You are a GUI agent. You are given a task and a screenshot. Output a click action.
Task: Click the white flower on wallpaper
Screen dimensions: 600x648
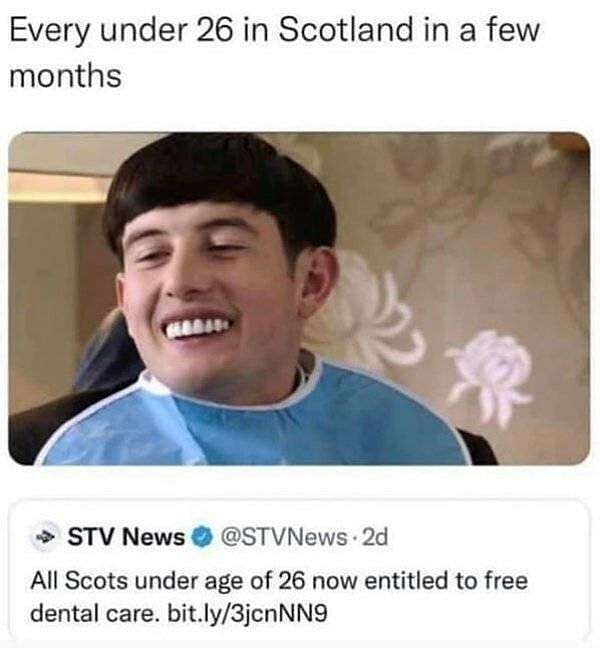point(490,376)
